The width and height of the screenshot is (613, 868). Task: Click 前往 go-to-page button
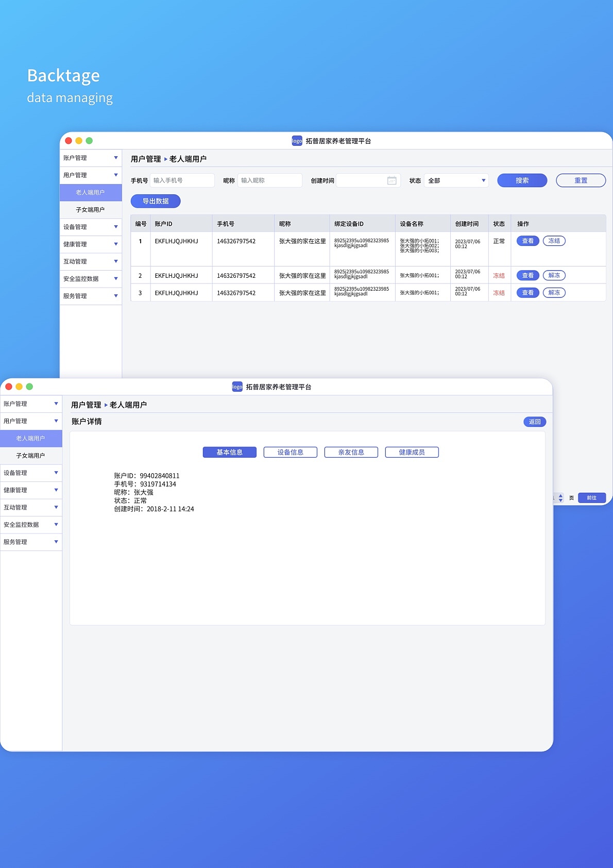(592, 498)
